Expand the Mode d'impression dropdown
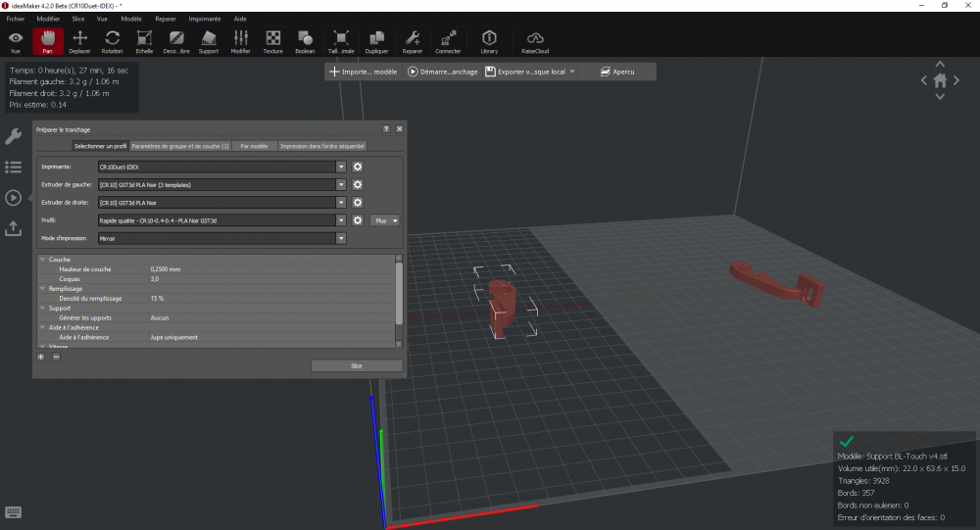The height and width of the screenshot is (530, 980). coord(341,238)
